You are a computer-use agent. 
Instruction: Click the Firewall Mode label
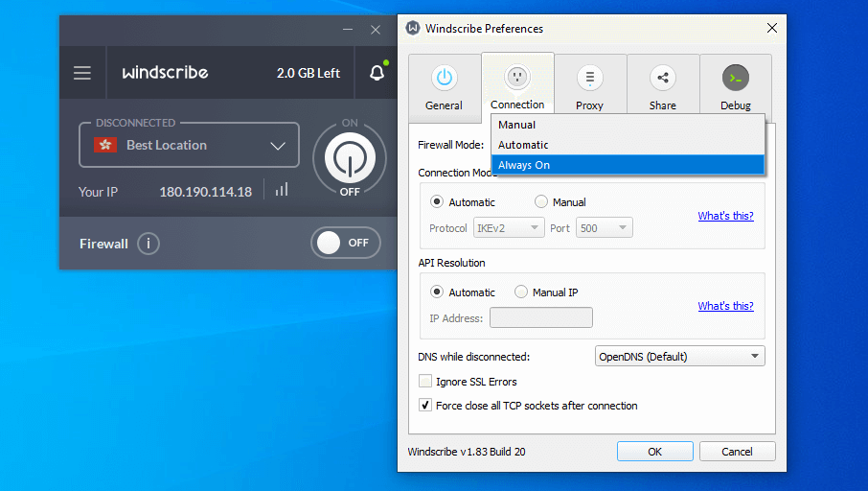pyautogui.click(x=450, y=145)
